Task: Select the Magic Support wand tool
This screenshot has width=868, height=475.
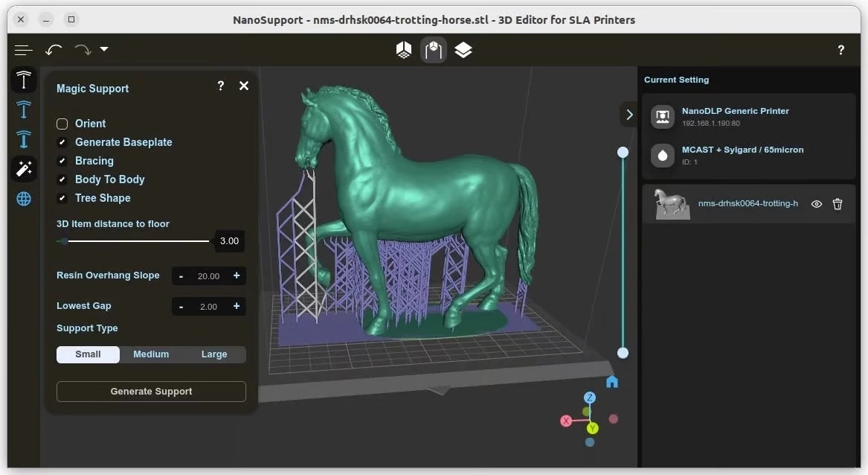Action: [24, 168]
